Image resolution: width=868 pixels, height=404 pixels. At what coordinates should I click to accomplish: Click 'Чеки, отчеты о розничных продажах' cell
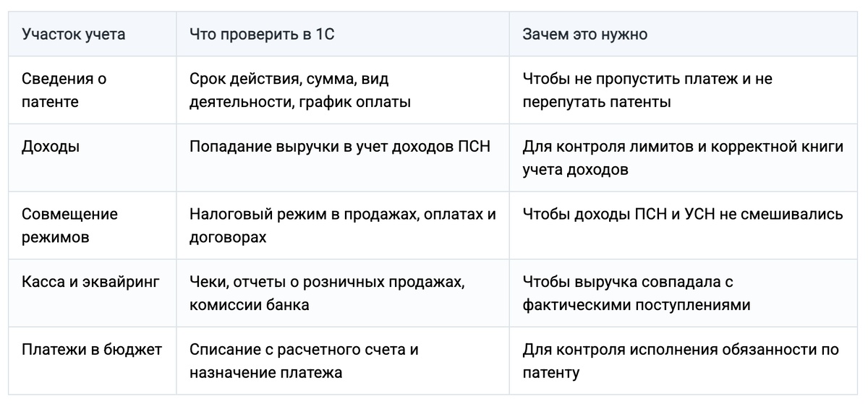(x=343, y=293)
